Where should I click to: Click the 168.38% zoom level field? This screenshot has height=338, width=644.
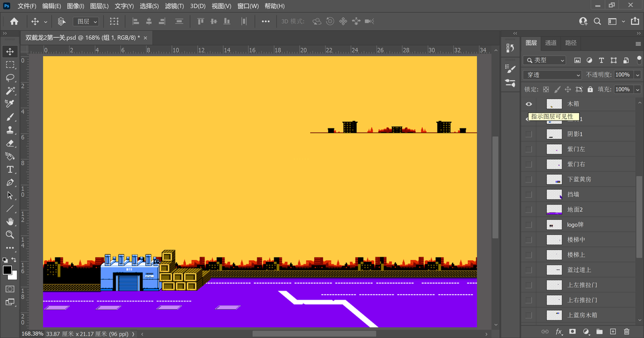[x=32, y=334]
